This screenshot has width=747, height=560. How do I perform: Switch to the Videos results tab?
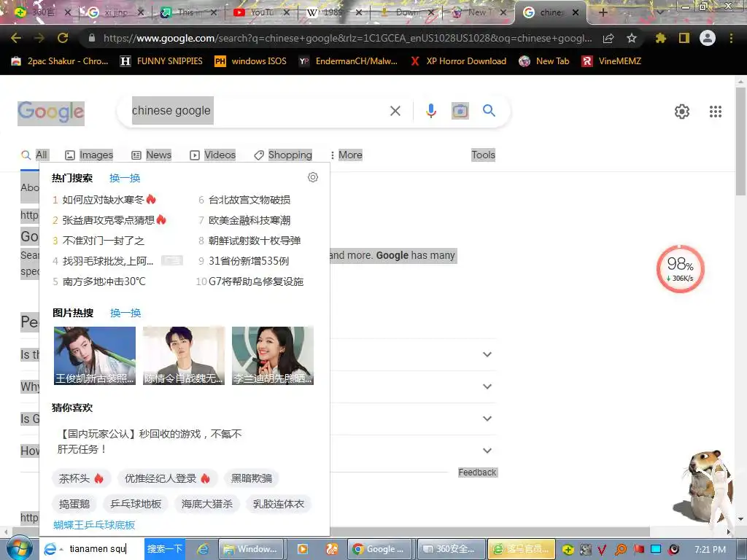coord(212,155)
